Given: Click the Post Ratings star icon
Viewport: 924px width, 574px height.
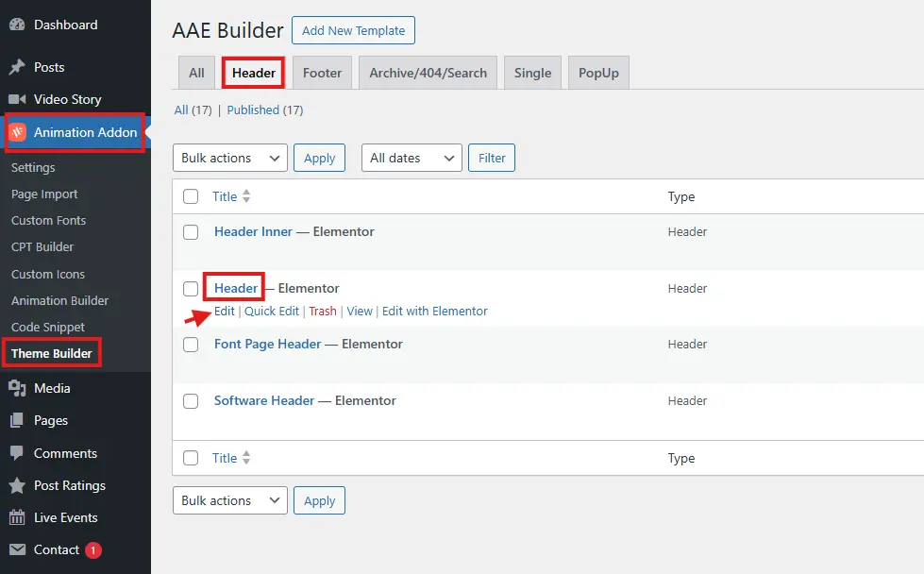Looking at the screenshot, I should [x=17, y=485].
